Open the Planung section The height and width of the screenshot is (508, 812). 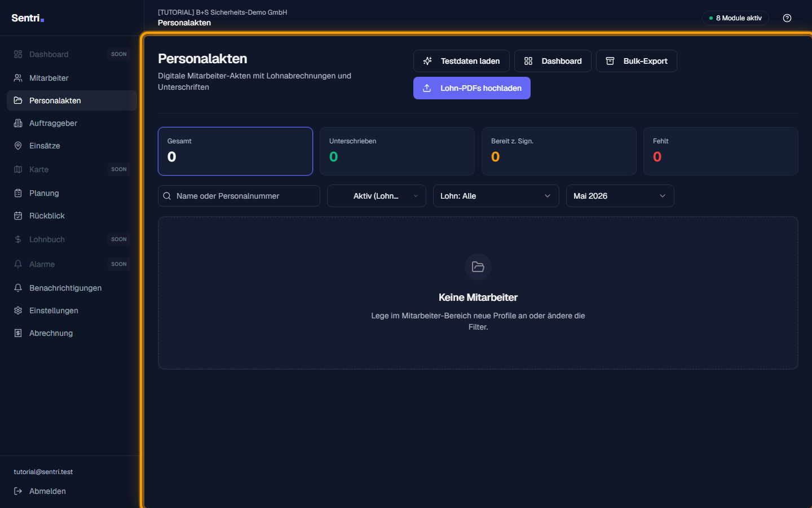tap(72, 193)
